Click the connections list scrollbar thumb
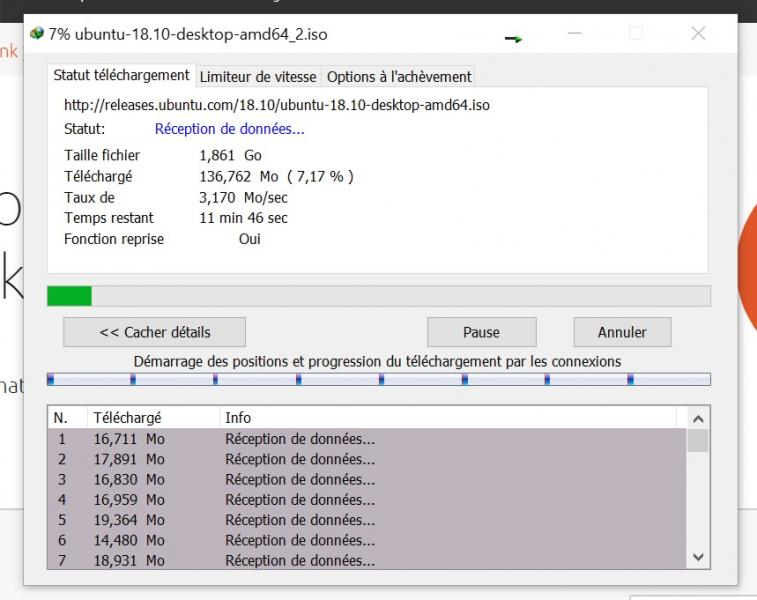This screenshot has width=757, height=600. click(698, 441)
